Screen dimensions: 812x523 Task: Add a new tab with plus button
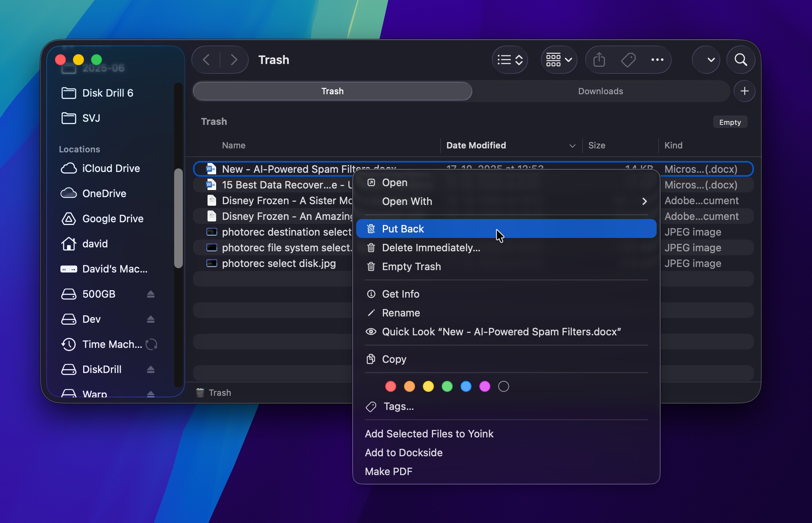click(x=744, y=91)
